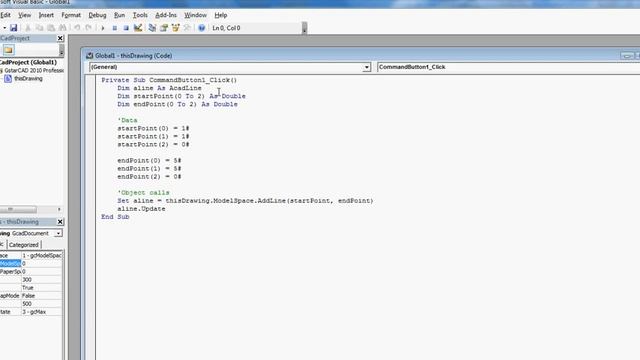Viewport: 640px width, 360px height.
Task: Minimize the code window
Action: 627,56
